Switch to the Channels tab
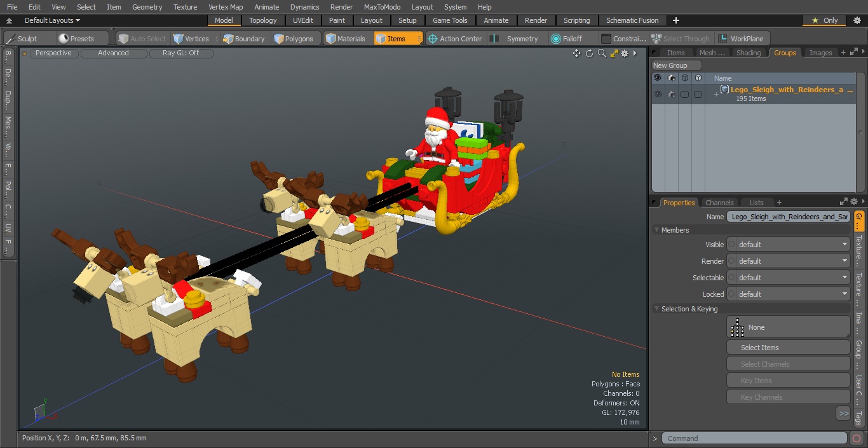 pos(719,203)
